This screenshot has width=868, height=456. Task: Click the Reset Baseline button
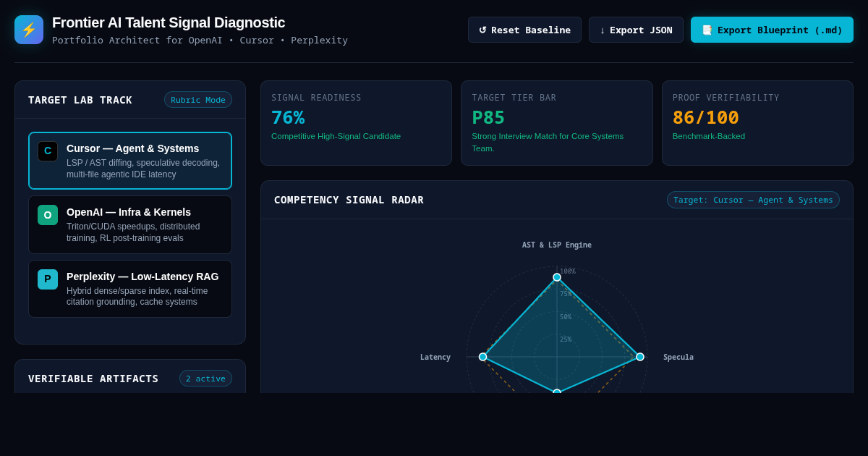click(x=524, y=30)
